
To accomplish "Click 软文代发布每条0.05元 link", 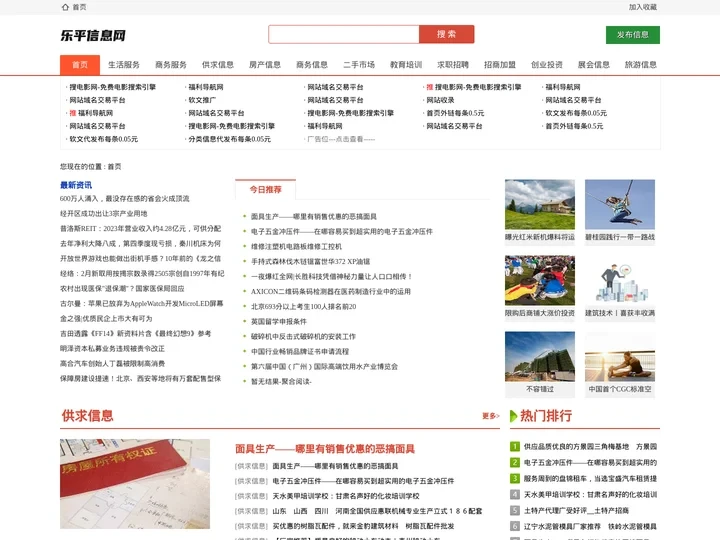I will click(x=103, y=139).
